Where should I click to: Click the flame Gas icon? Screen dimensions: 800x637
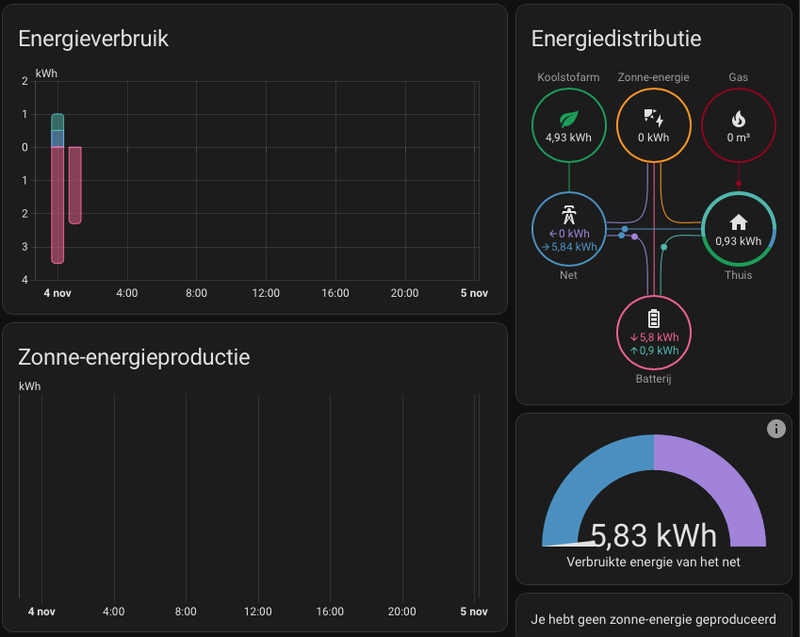[x=738, y=119]
